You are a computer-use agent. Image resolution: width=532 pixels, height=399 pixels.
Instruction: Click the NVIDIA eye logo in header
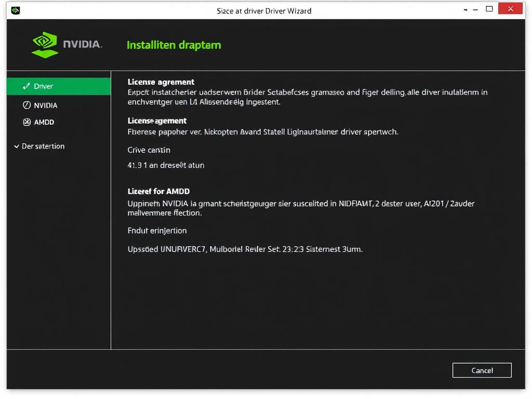pyautogui.click(x=45, y=45)
